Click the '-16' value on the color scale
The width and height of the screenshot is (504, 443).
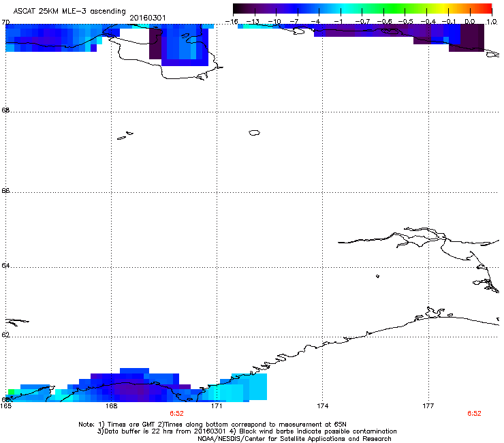[x=232, y=22]
